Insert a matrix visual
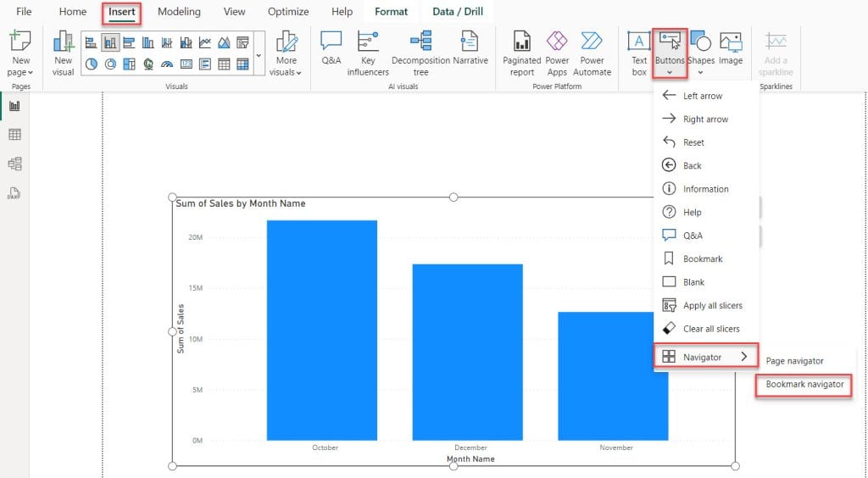Screen dimensions: 868x478 point(242,64)
